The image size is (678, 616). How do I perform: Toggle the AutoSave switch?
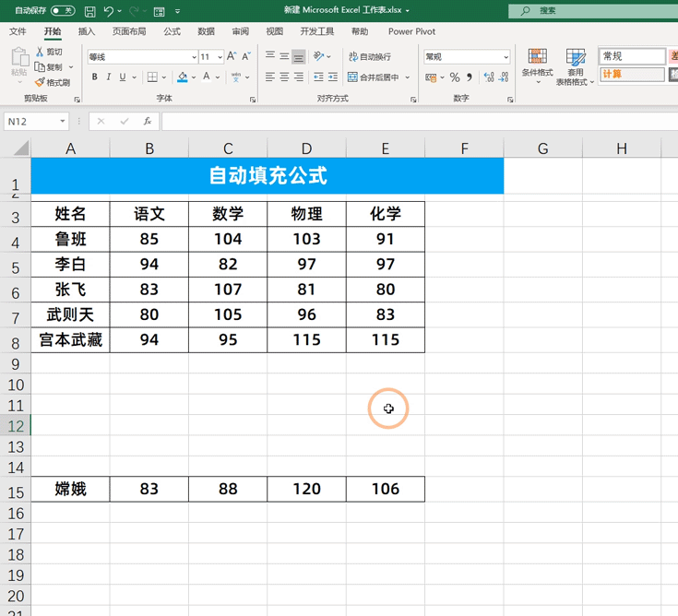coord(63,10)
